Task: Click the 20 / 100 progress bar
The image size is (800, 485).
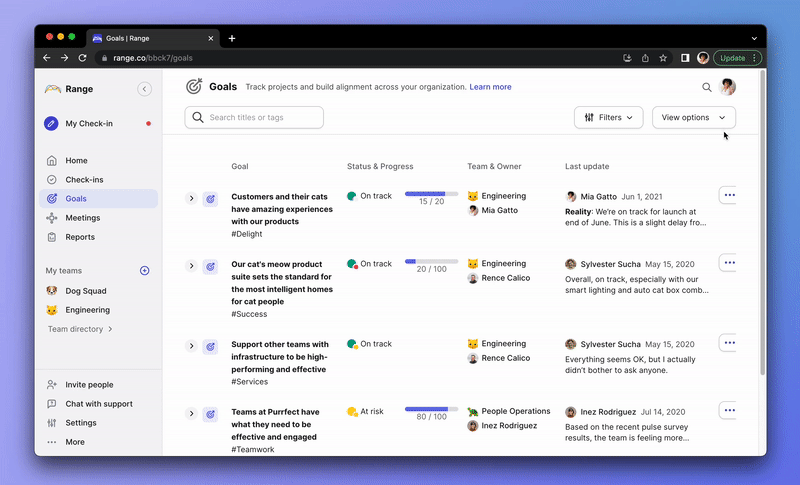Action: 431,262
